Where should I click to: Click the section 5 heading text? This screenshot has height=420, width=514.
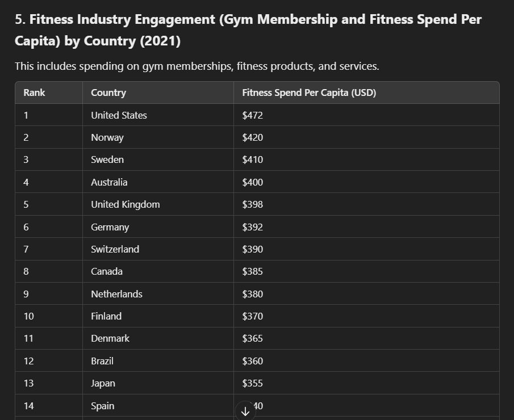248,30
